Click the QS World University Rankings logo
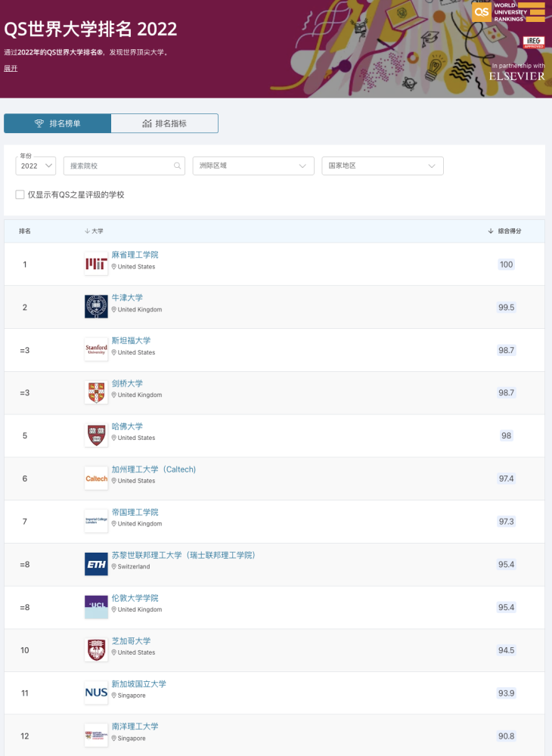The image size is (552, 756). (x=508, y=12)
